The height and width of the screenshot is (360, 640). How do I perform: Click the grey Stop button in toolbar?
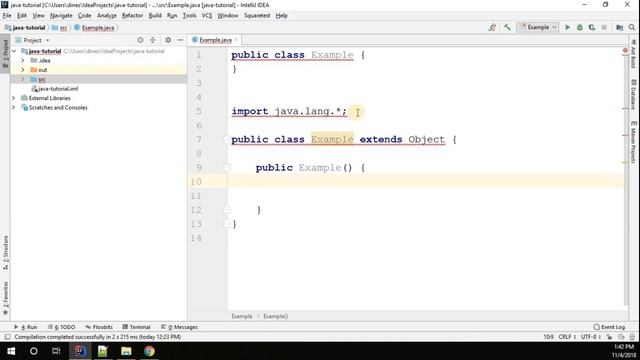(604, 27)
